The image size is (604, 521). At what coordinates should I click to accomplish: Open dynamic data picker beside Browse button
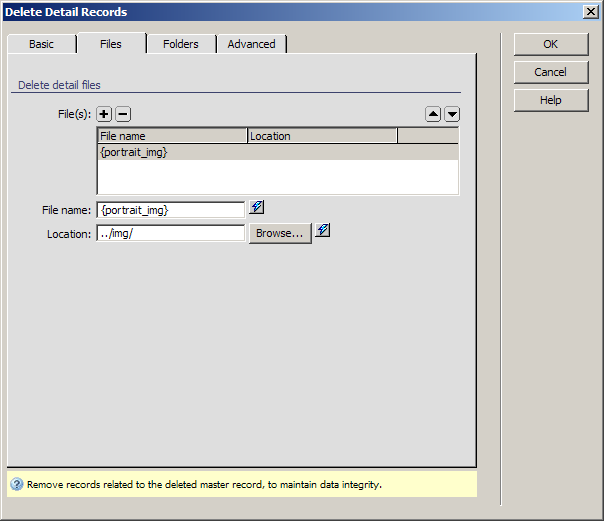click(322, 232)
